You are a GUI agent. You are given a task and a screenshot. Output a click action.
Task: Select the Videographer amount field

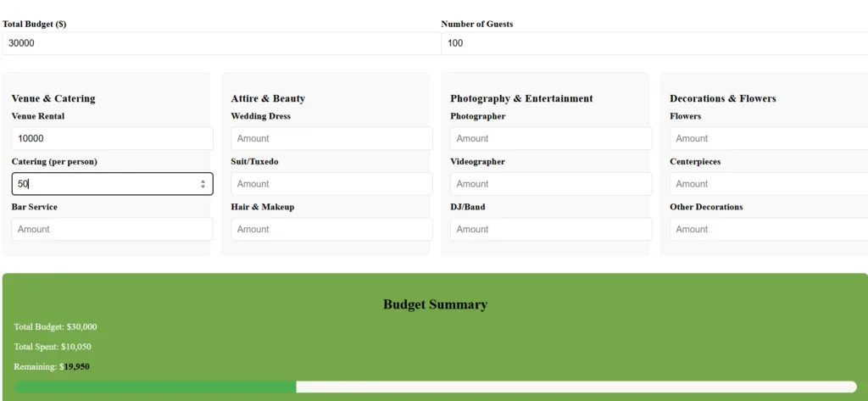[551, 184]
